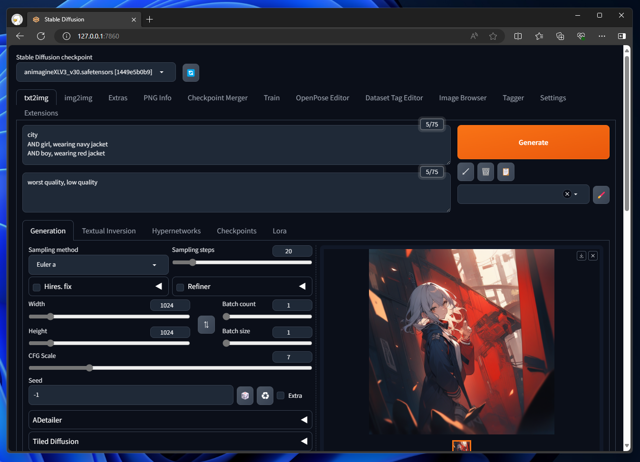This screenshot has width=640, height=462.
Task: Click the Batch count slider
Action: [267, 316]
